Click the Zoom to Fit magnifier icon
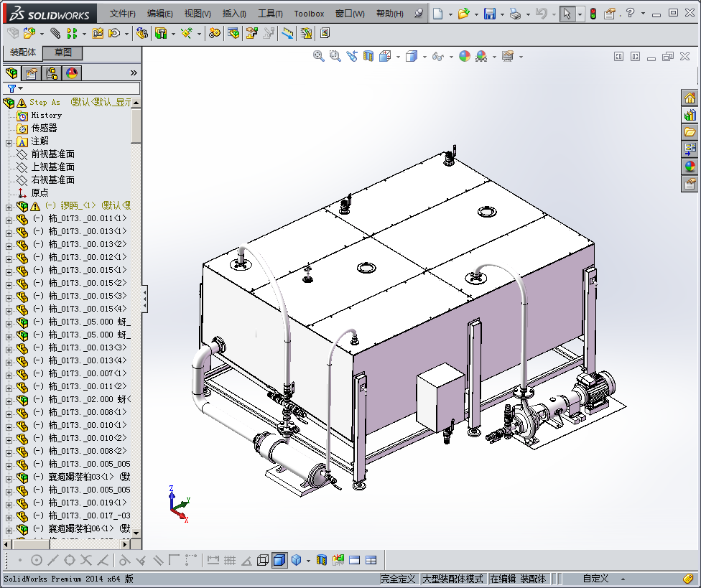This screenshot has height=588, width=701. pyautogui.click(x=319, y=56)
